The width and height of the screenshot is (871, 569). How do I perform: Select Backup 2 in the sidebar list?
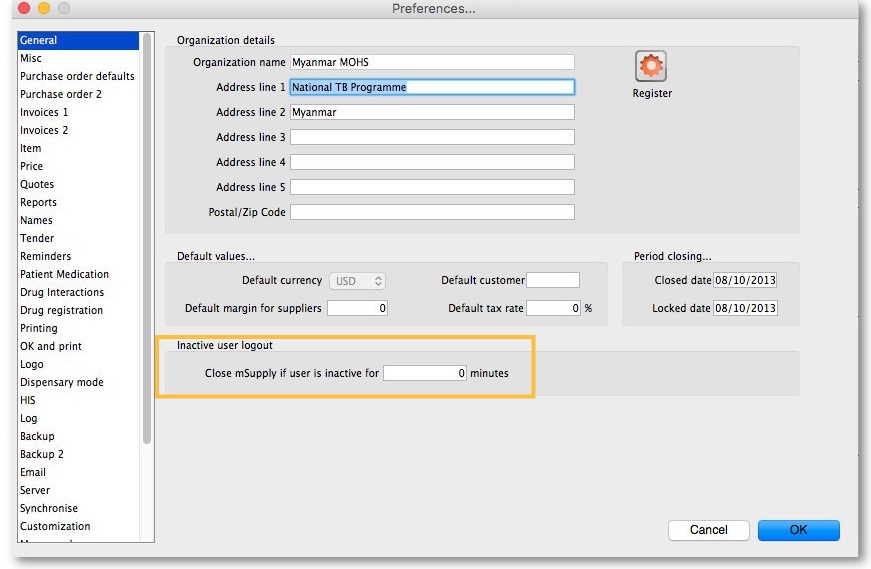click(42, 454)
